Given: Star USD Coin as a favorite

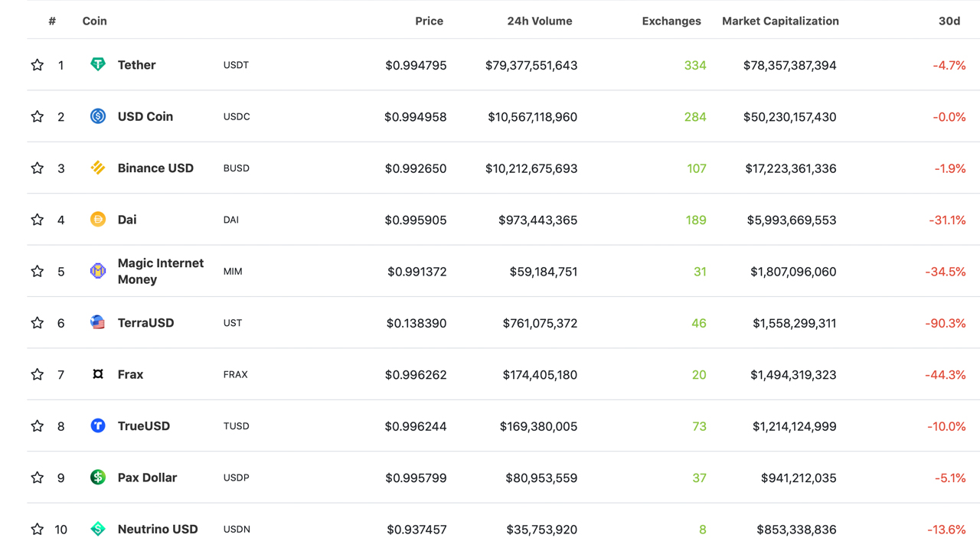Looking at the screenshot, I should pos(37,116).
